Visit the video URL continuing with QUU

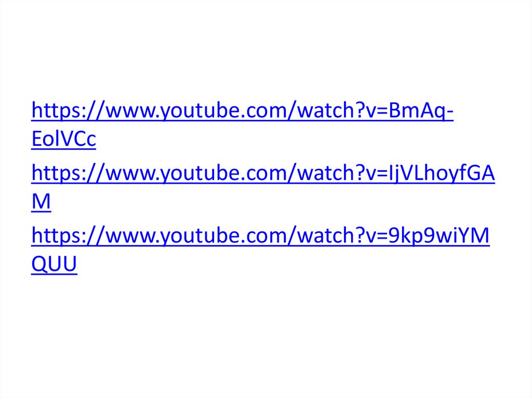pyautogui.click(x=54, y=264)
